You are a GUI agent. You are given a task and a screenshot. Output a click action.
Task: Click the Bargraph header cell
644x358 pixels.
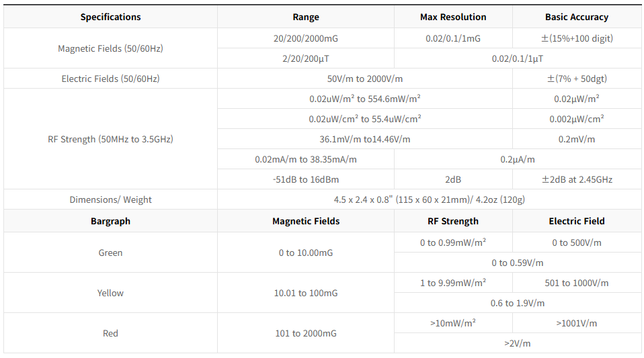[110, 221]
